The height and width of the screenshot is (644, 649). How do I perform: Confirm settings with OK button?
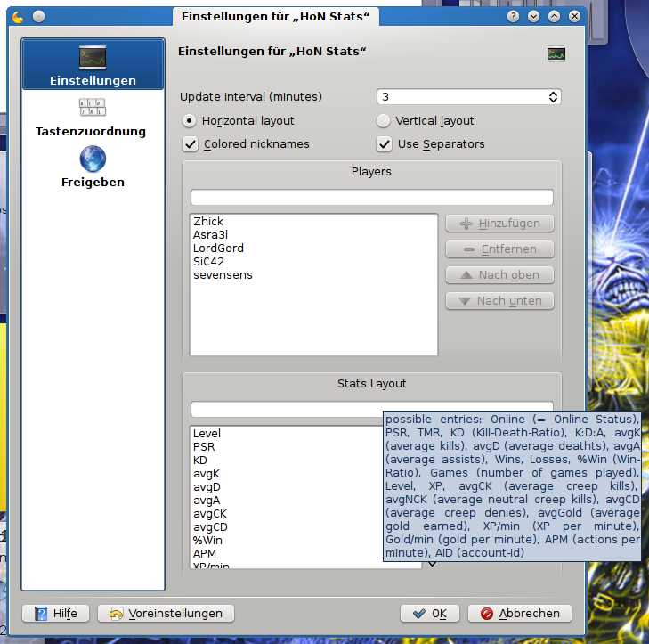point(430,614)
